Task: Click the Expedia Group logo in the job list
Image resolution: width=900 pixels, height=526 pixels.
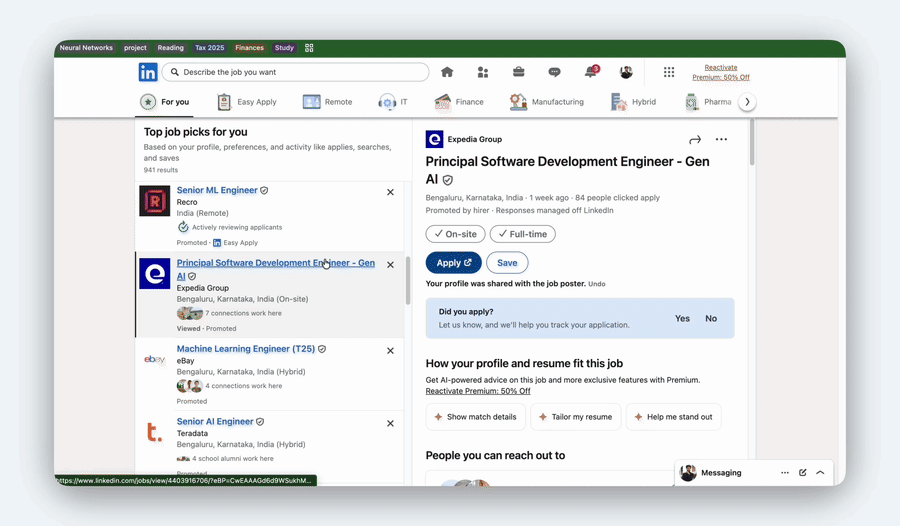Action: pyautogui.click(x=155, y=273)
